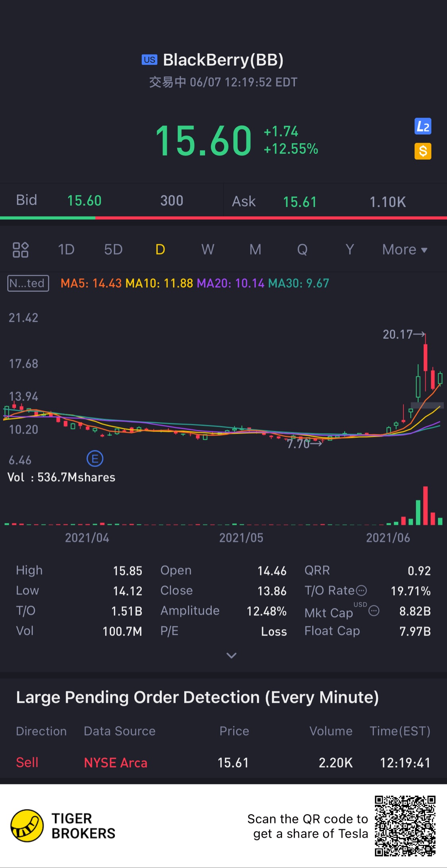Tap the T/O value 1.51B

127,611
